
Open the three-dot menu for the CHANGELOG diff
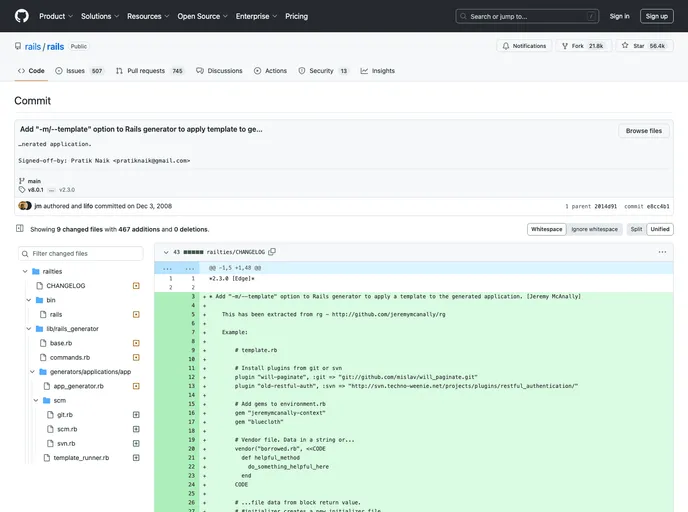(662, 252)
